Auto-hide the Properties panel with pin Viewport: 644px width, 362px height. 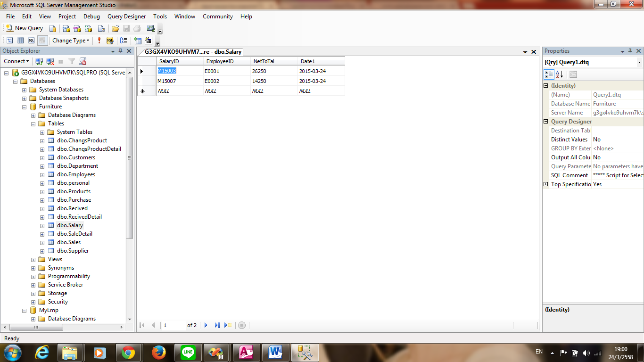[x=631, y=51]
